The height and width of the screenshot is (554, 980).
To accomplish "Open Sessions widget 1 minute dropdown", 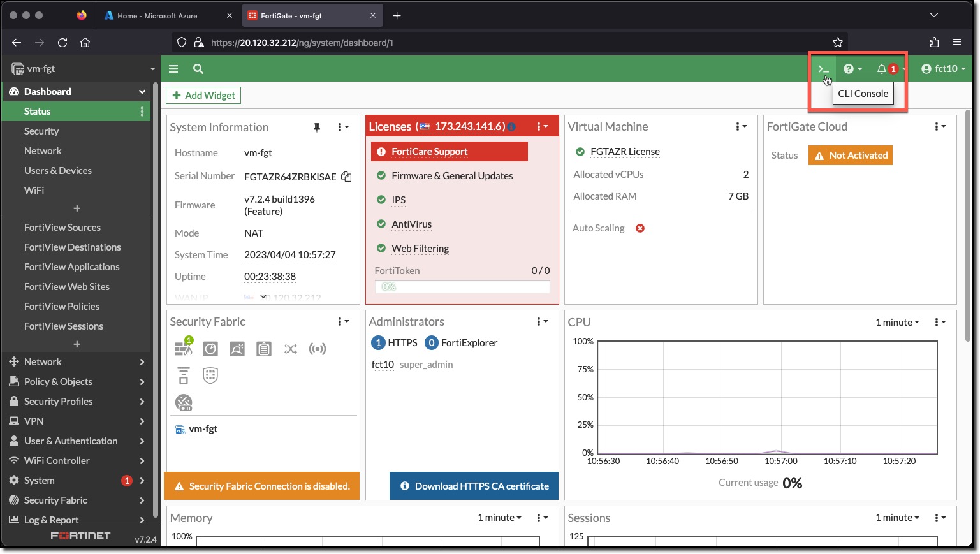I will coord(897,518).
